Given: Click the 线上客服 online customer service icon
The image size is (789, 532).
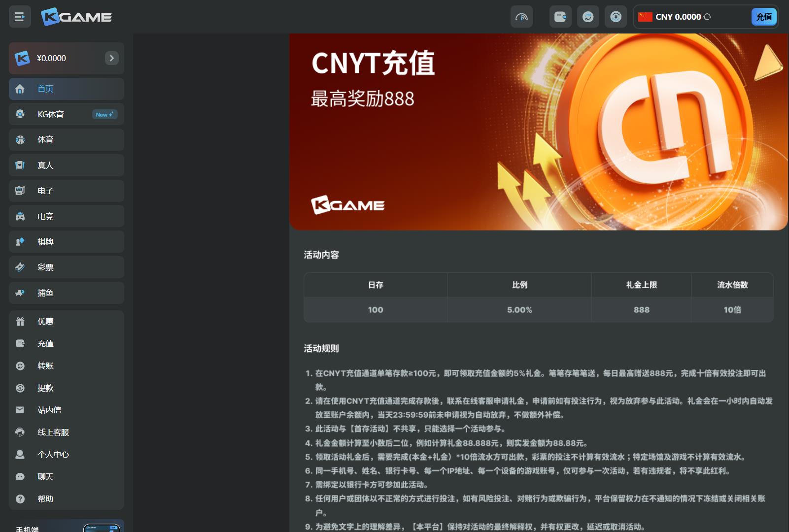Looking at the screenshot, I should coord(20,432).
